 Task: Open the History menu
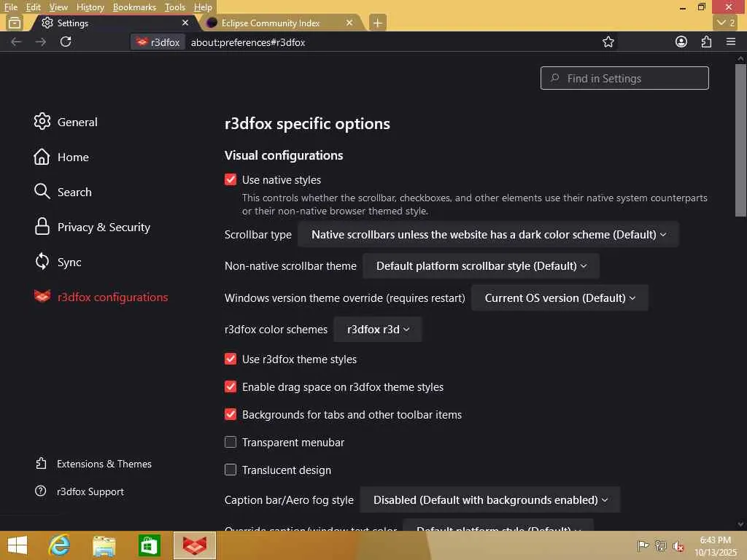[x=90, y=7]
